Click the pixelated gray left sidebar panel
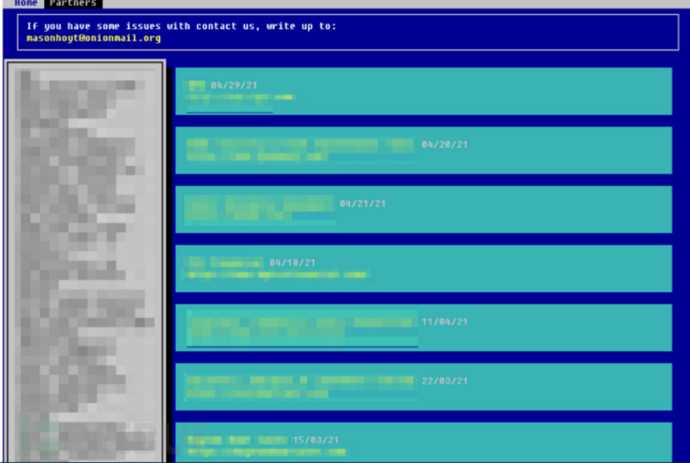Viewport: 690px width, 463px height. tap(86, 261)
